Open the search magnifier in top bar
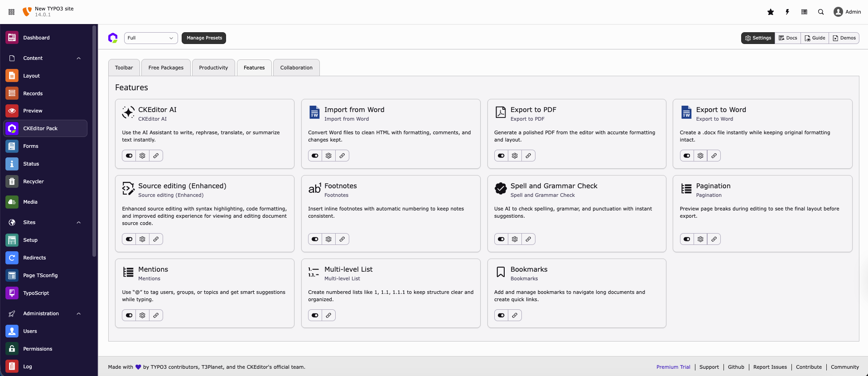Image resolution: width=868 pixels, height=376 pixels. [x=820, y=12]
